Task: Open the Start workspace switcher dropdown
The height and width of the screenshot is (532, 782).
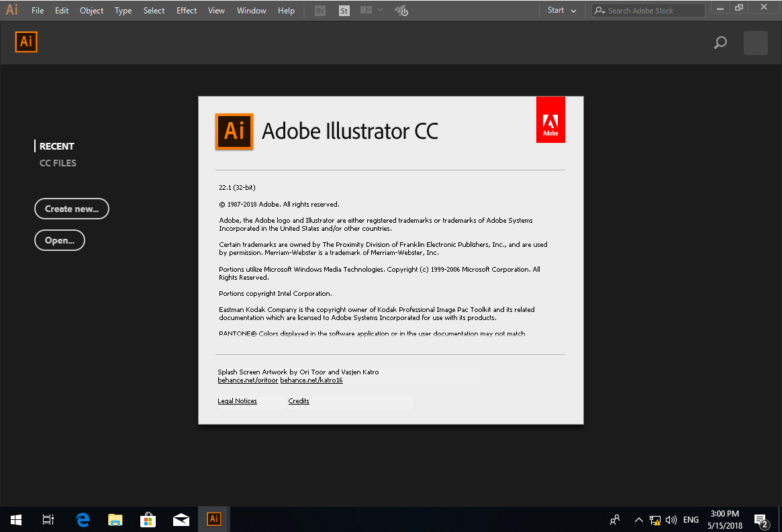Action: tap(562, 11)
